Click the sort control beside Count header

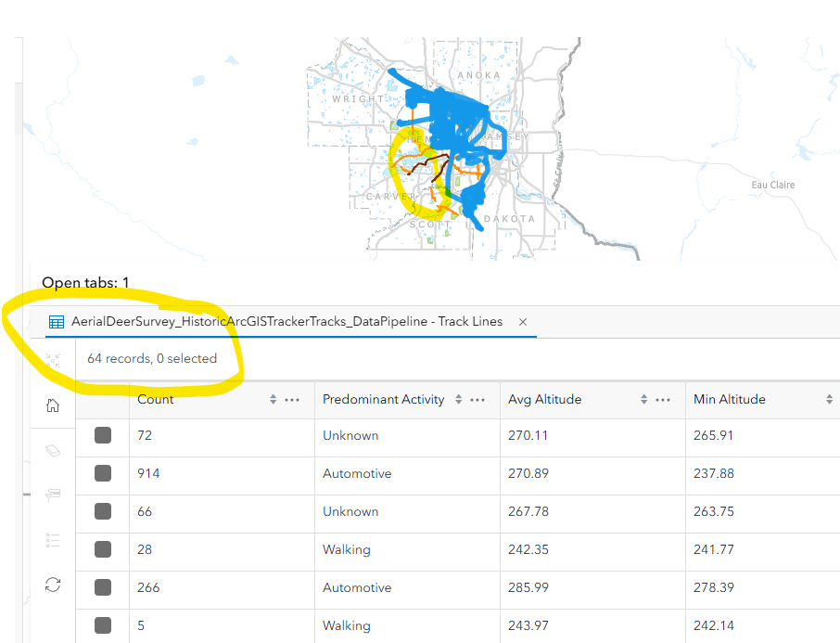click(x=272, y=399)
